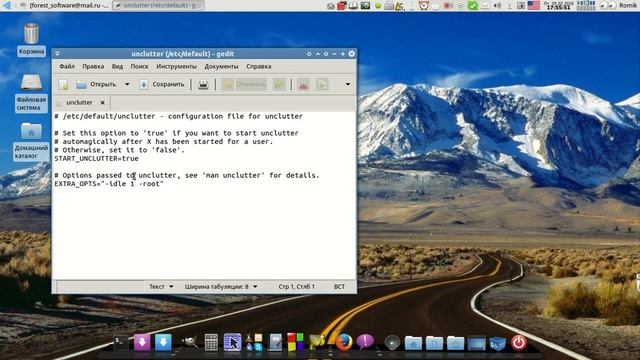
Task: Click the clock in the top panel
Action: tap(558, 5)
